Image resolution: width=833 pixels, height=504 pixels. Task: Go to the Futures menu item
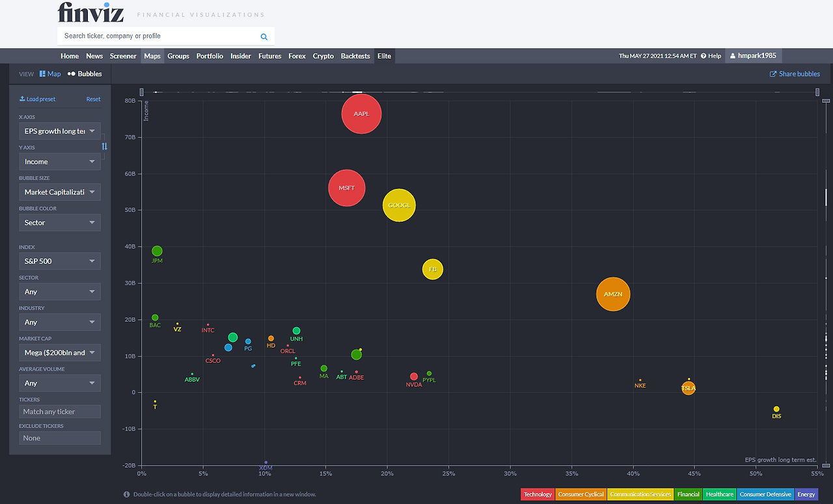point(269,56)
